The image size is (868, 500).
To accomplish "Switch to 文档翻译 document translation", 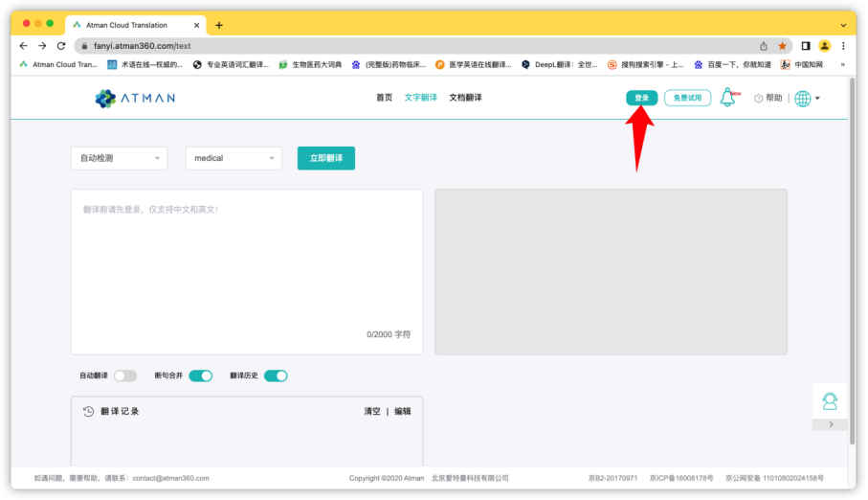I will tap(465, 98).
